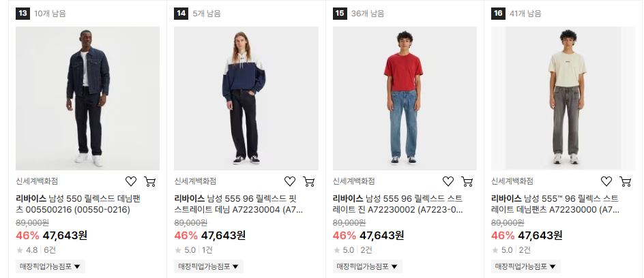This screenshot has height=278, width=644.
Task: Add item 14 to cart
Action: [x=308, y=181]
